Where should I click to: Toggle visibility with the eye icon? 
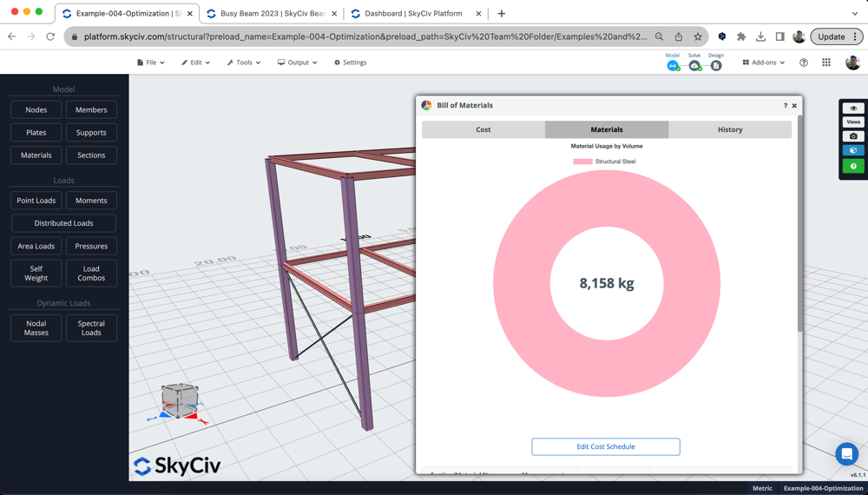pyautogui.click(x=853, y=108)
